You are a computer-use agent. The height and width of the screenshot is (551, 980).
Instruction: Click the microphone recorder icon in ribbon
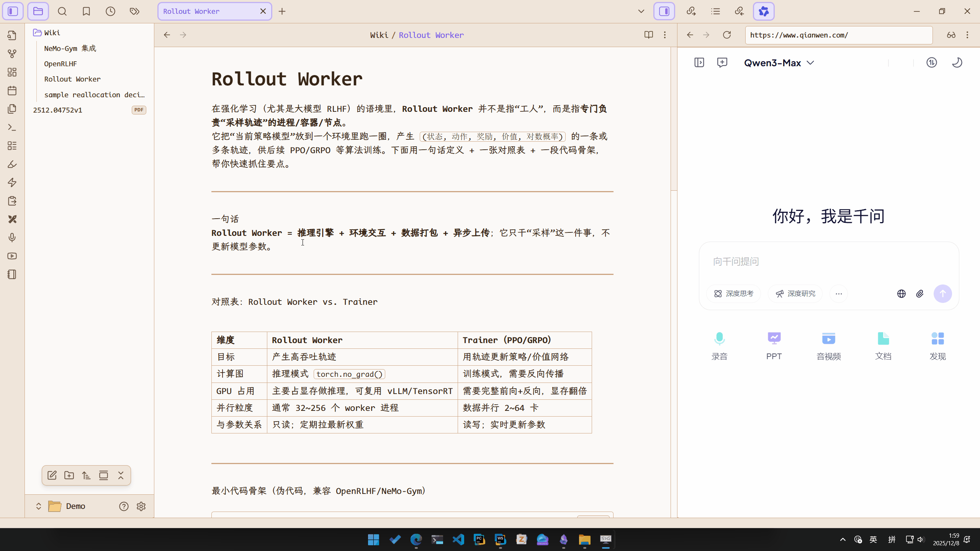(12, 238)
